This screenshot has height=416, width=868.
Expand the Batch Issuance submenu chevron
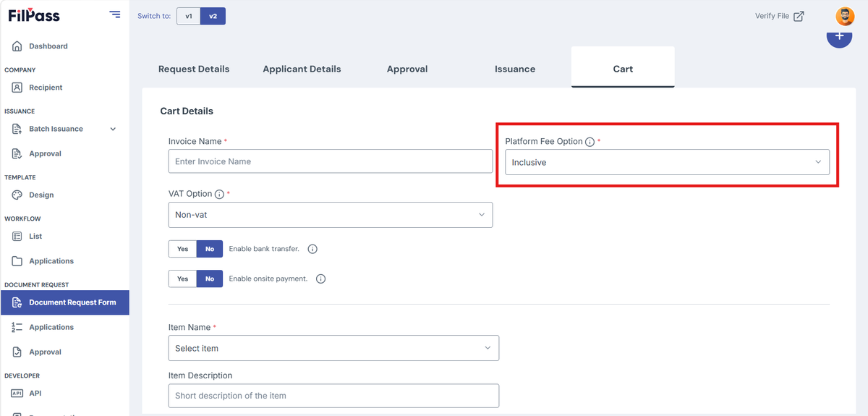[113, 129]
